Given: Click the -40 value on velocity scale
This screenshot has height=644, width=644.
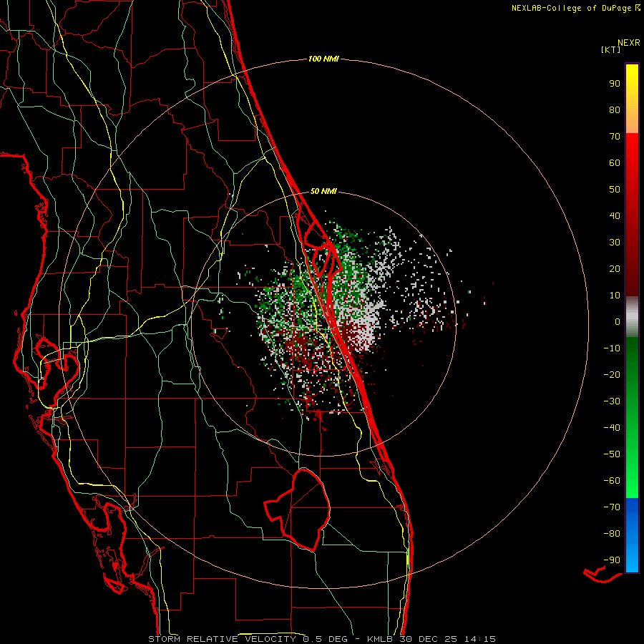Looking at the screenshot, I should (612, 428).
